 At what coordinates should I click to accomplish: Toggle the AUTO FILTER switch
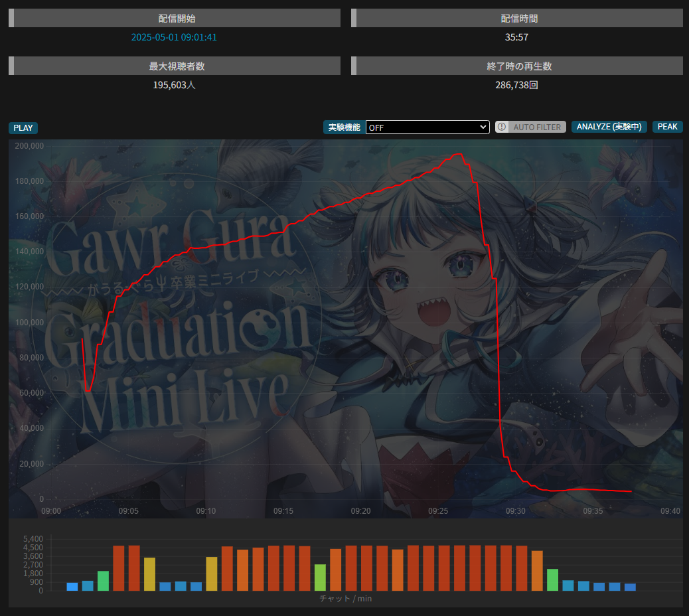point(530,127)
